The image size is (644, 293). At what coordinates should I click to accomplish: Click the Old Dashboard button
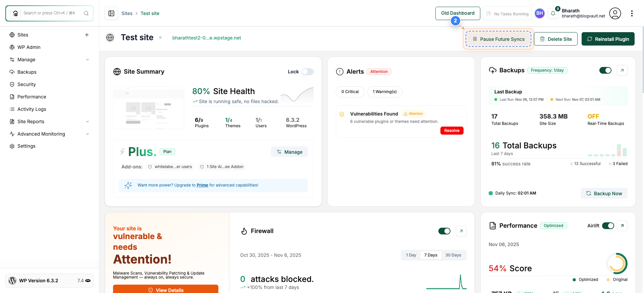pos(458,13)
